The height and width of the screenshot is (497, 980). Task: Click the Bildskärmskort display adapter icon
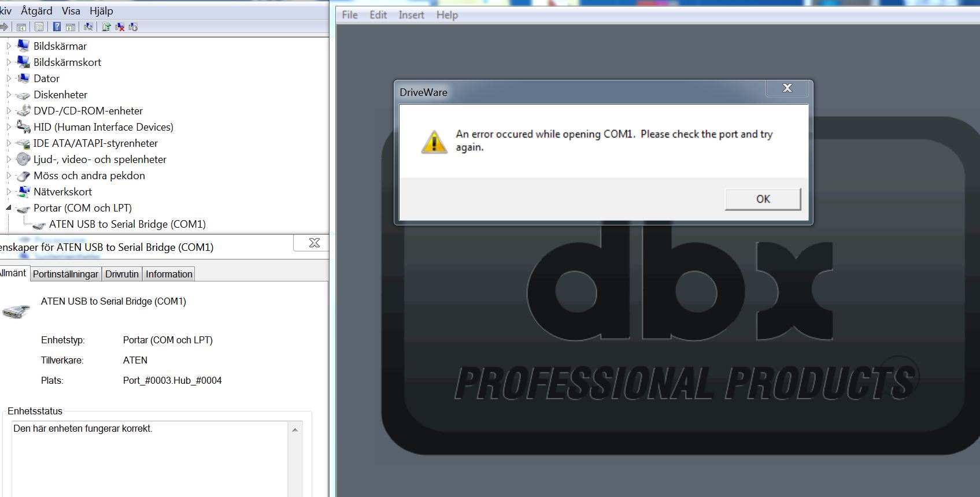pyautogui.click(x=23, y=61)
